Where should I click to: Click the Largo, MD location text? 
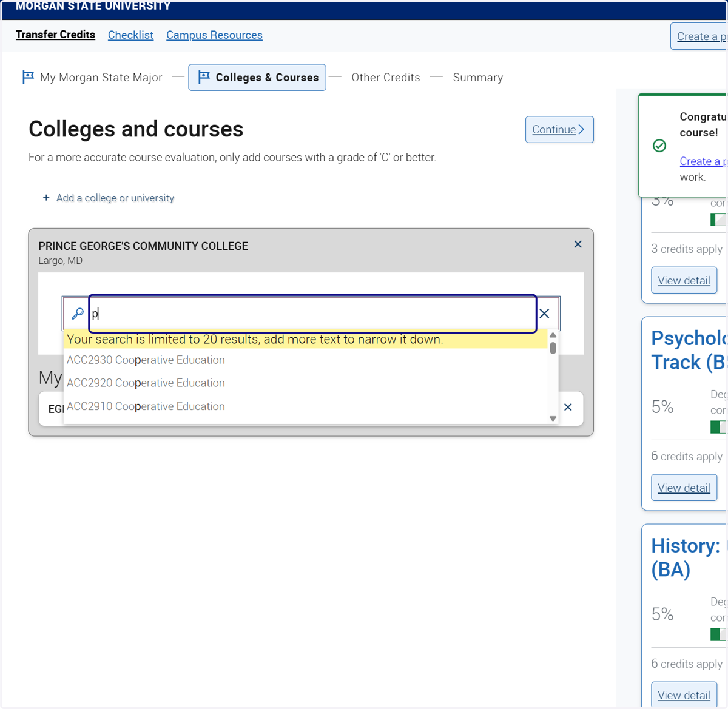click(x=60, y=261)
